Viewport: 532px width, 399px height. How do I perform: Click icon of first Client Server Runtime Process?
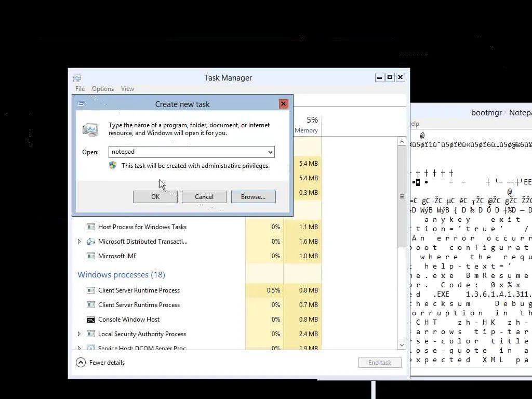(x=90, y=290)
